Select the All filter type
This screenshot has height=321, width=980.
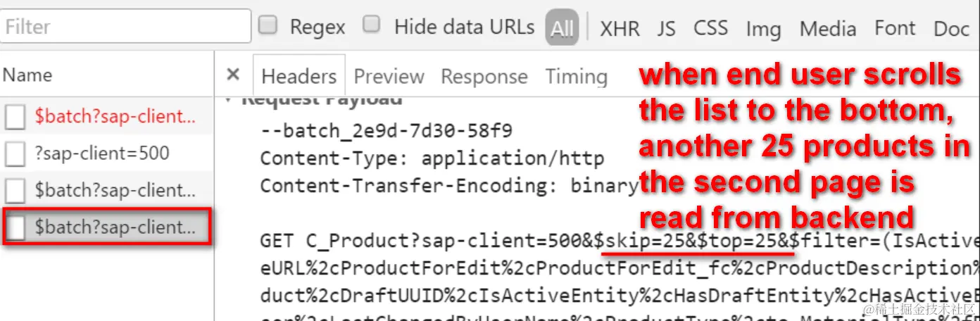click(562, 28)
